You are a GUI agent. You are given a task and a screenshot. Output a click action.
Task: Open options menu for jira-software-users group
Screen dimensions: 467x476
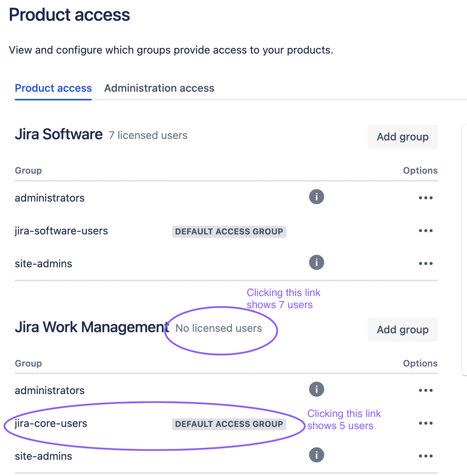[425, 231]
